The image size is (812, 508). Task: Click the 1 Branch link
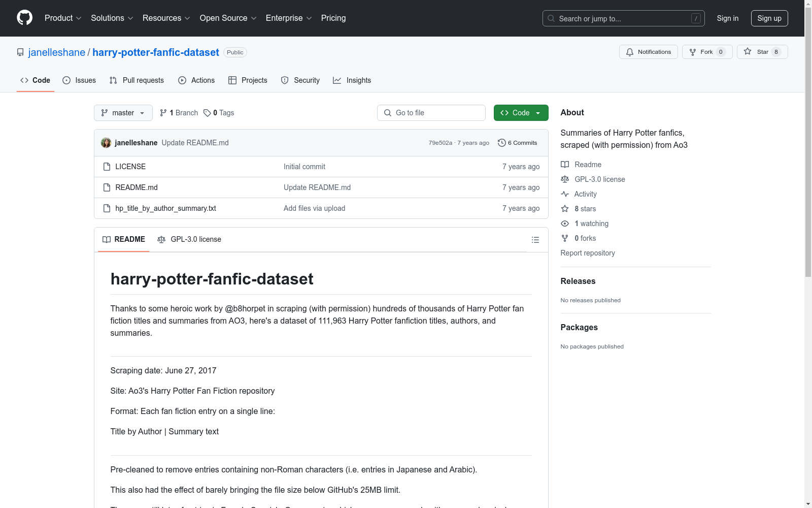[x=179, y=113]
